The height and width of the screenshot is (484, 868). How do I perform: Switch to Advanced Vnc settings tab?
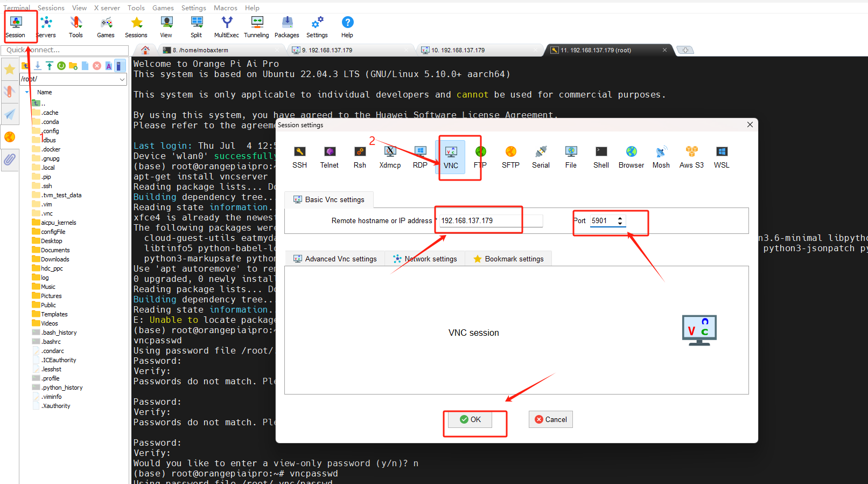point(335,259)
